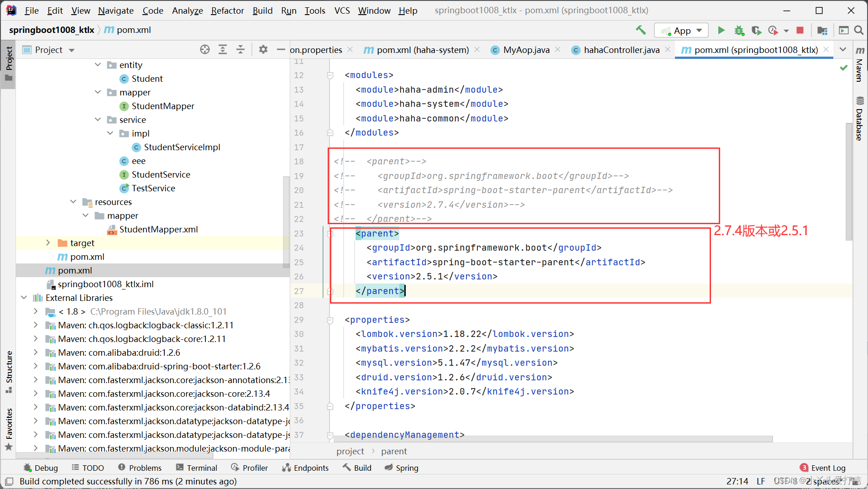Click the Build project hammer icon
This screenshot has width=868, height=489.
[x=641, y=30]
